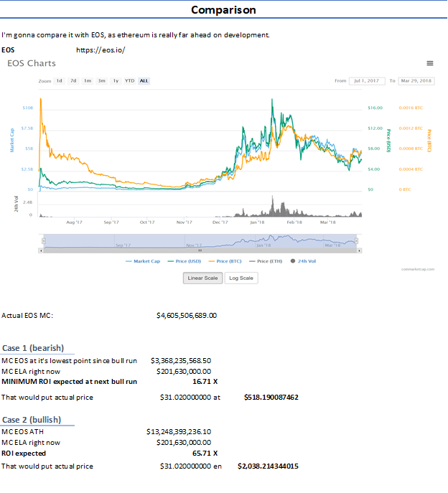The width and height of the screenshot is (448, 493).
Task: Toggle Price (ETH) series in legend
Action: coord(266,261)
